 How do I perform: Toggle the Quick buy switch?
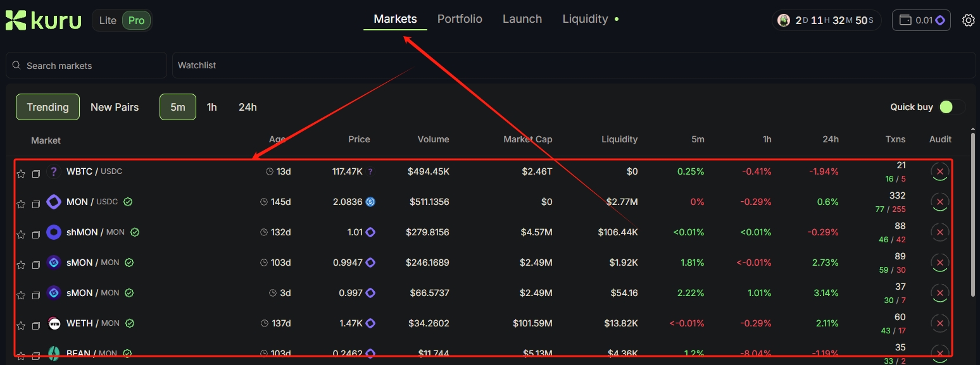[x=952, y=107]
